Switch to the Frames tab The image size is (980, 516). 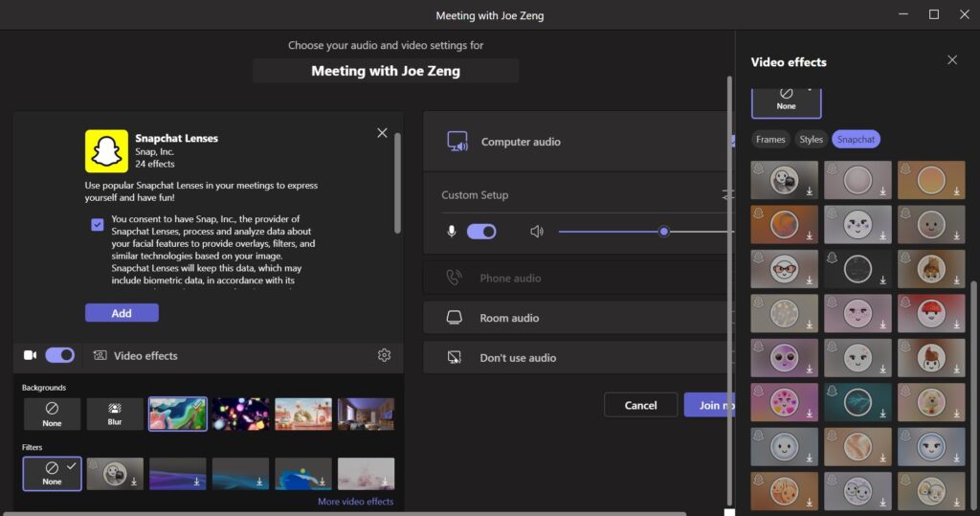[x=770, y=140]
